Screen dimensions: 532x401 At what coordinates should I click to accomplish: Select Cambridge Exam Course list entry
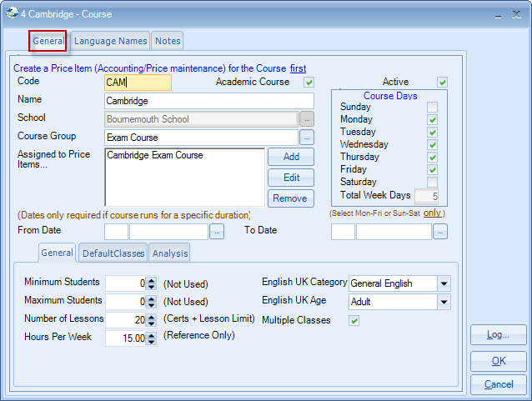tap(155, 155)
